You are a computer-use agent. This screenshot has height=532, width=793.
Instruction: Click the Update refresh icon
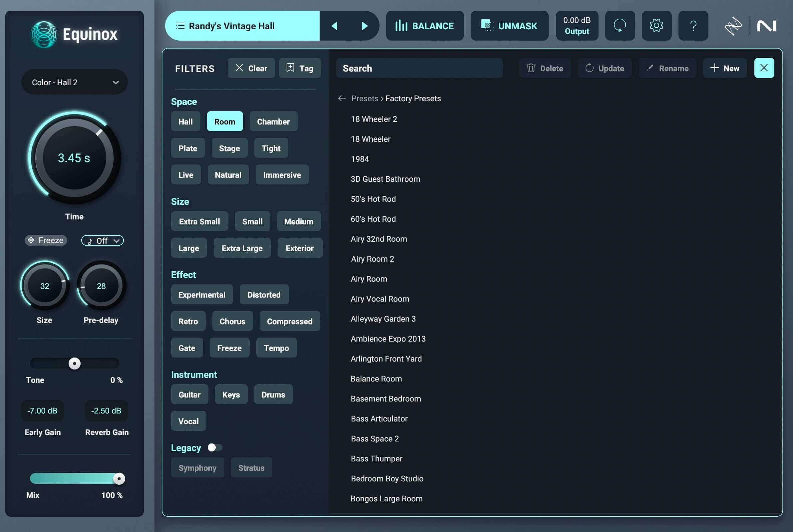click(x=590, y=68)
